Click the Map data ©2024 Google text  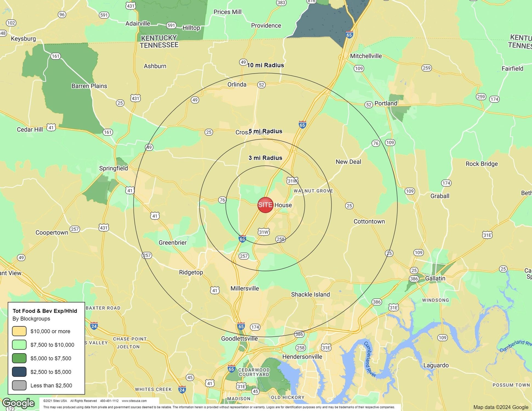pyautogui.click(x=500, y=407)
